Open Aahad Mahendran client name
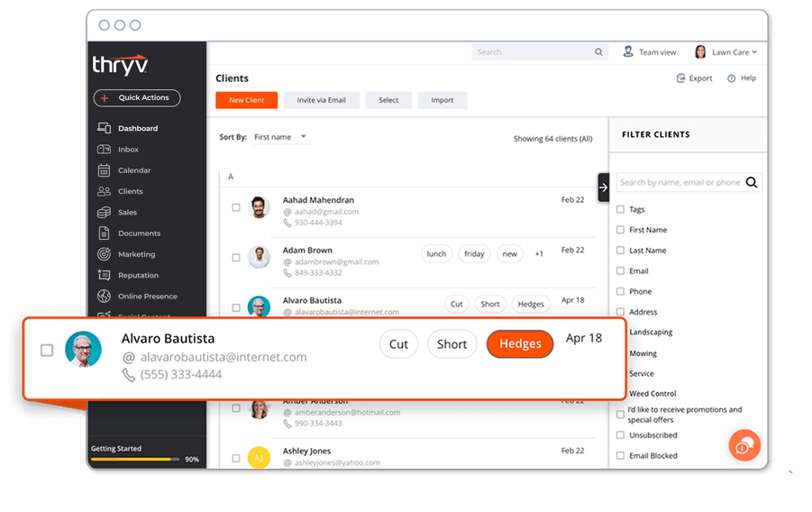The height and width of the screenshot is (512, 812). 318,200
